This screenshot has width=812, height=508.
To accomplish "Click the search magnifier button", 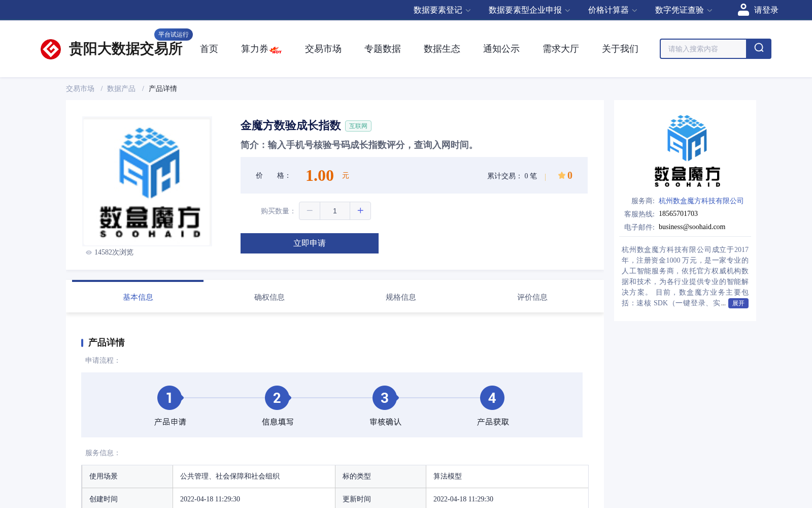I will click(x=759, y=49).
